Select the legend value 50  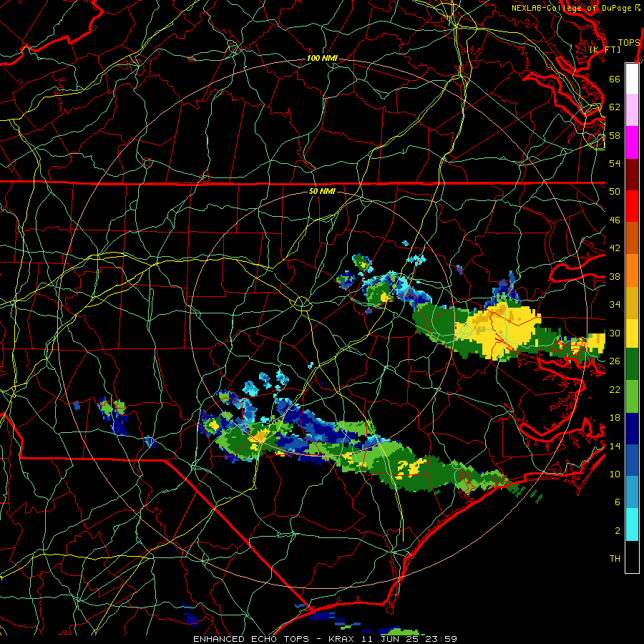[x=615, y=191]
